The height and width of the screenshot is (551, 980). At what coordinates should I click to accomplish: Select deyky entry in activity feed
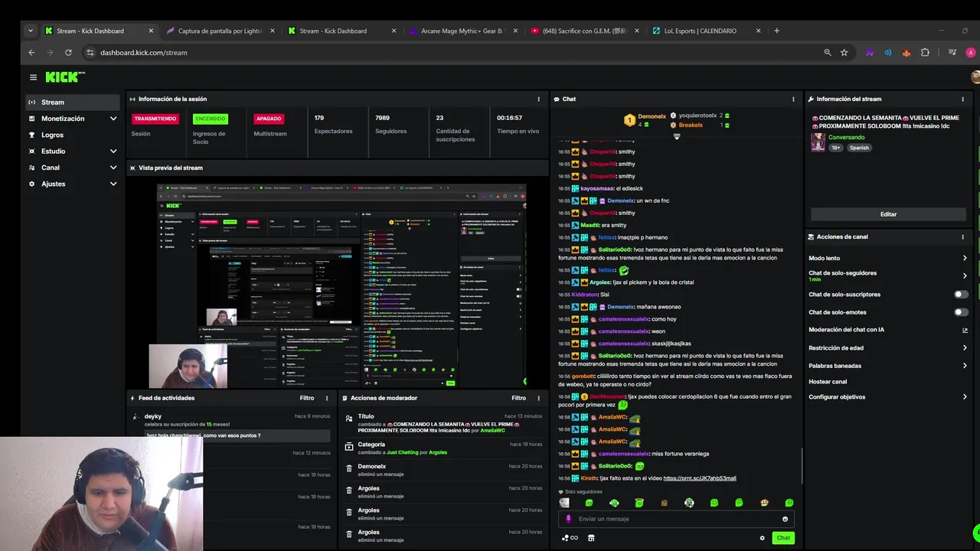click(x=230, y=426)
